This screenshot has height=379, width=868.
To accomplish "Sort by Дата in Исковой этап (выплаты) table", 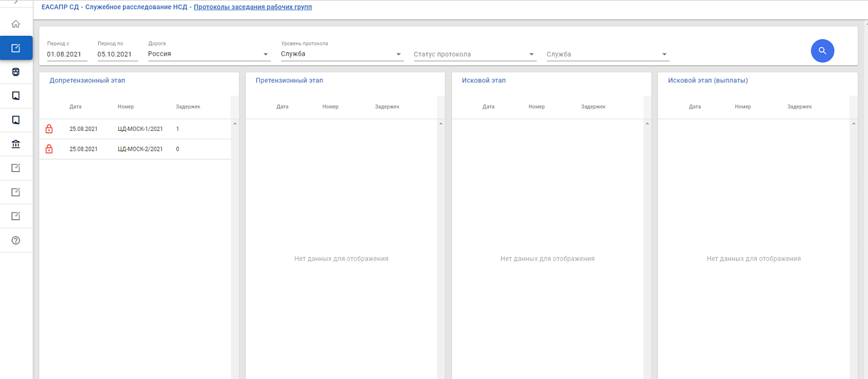I will tap(695, 107).
